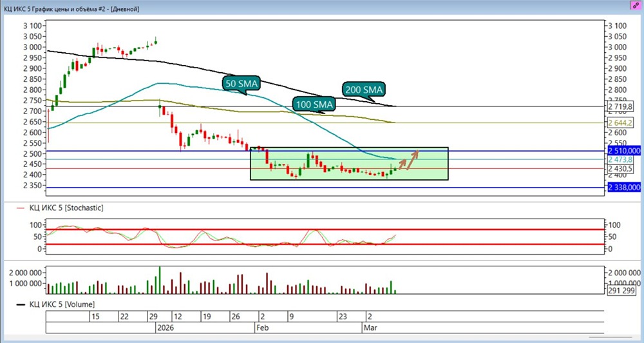Click the '2026' year label on time axis
The image size is (644, 343).
click(x=166, y=328)
